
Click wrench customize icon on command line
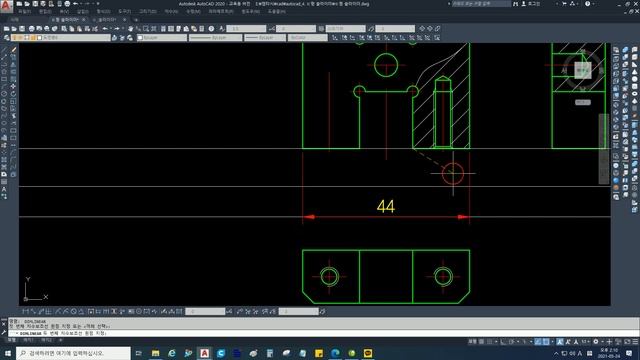point(4,333)
